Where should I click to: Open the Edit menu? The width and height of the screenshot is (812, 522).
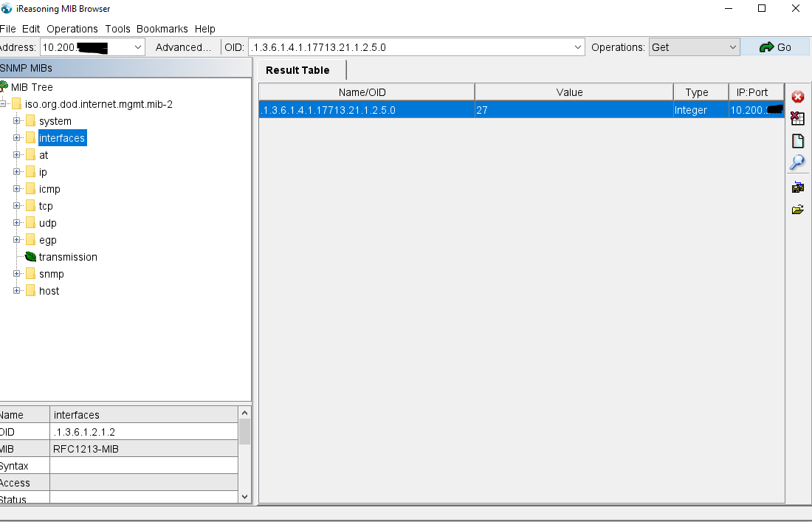pyautogui.click(x=31, y=29)
